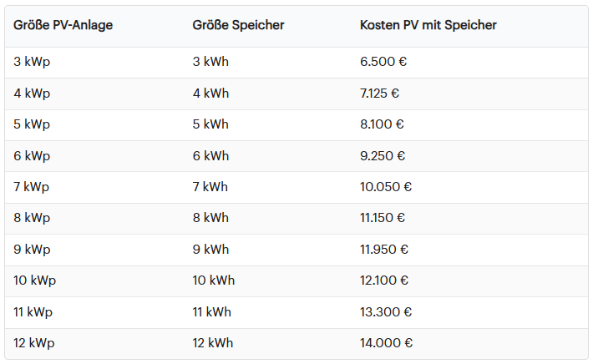Click the 9 kWp system cell

pyautogui.click(x=32, y=250)
